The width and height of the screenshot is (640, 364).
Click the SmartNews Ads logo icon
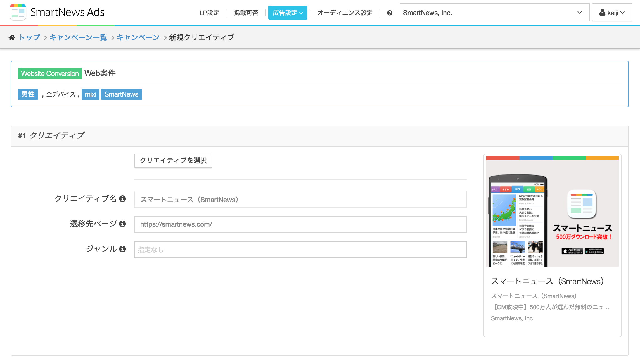[18, 12]
